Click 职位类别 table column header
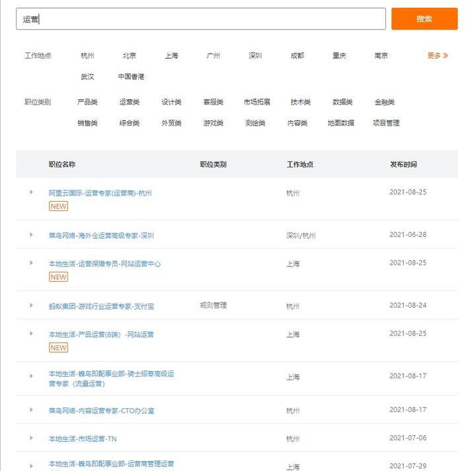476x471 pixels. (x=213, y=165)
